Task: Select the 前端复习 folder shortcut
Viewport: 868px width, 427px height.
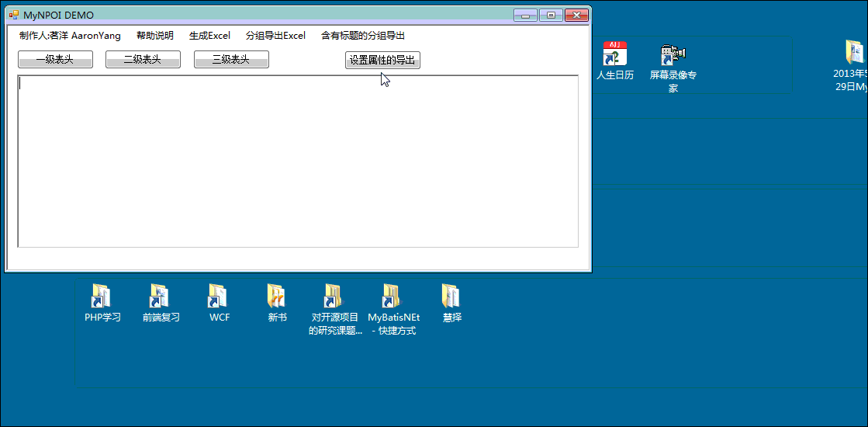Action: click(161, 303)
